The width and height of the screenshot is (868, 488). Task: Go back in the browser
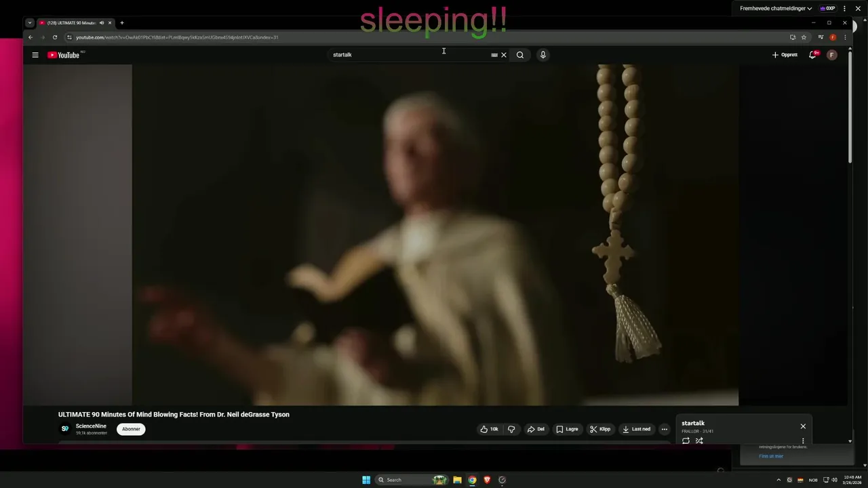30,37
